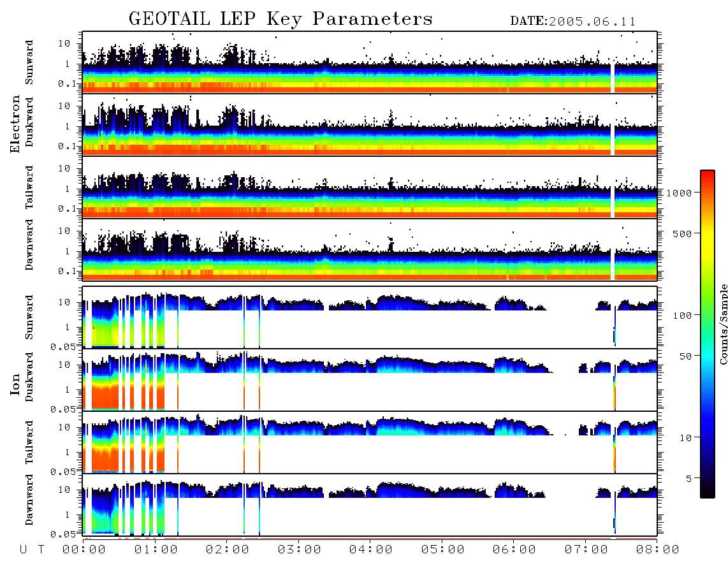Select the Electron Sunward panel label

click(x=29, y=62)
